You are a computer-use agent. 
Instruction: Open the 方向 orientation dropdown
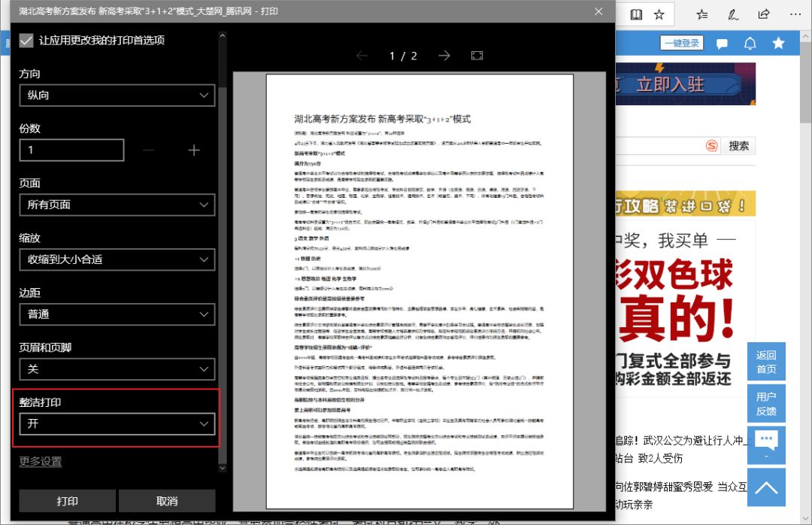click(x=117, y=95)
